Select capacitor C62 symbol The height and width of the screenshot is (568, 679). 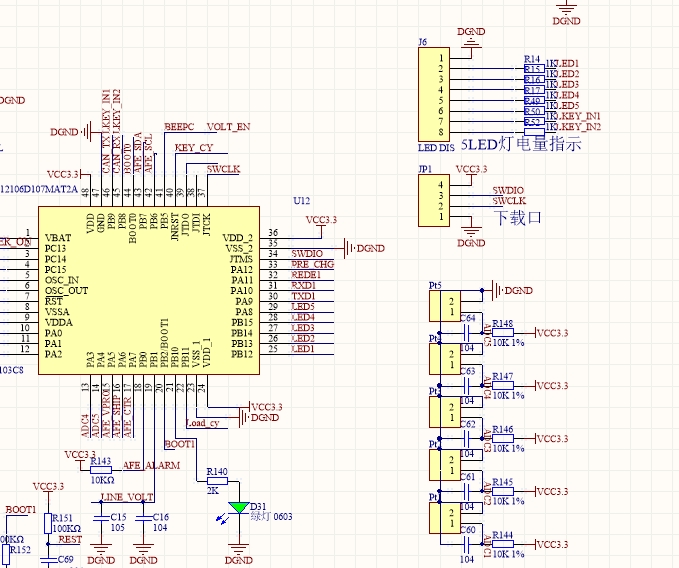(467, 438)
